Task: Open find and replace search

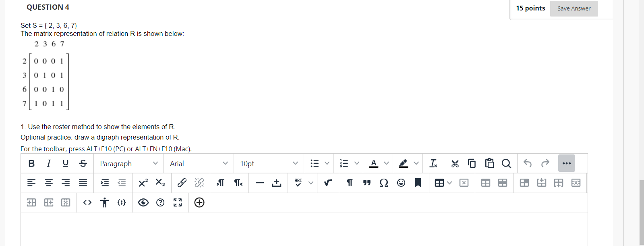Action: point(507,163)
